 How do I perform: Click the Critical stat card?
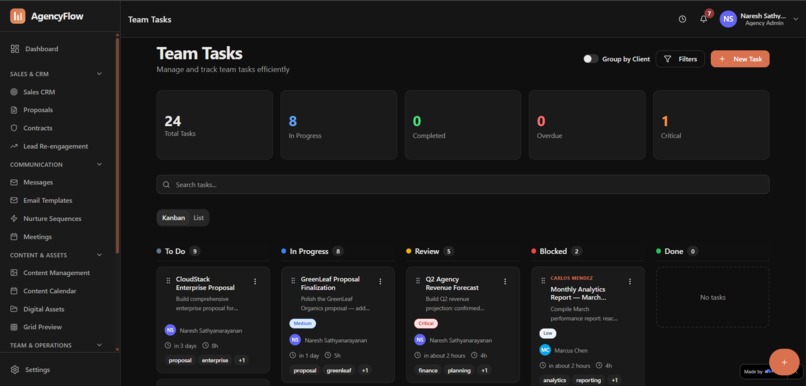point(711,125)
